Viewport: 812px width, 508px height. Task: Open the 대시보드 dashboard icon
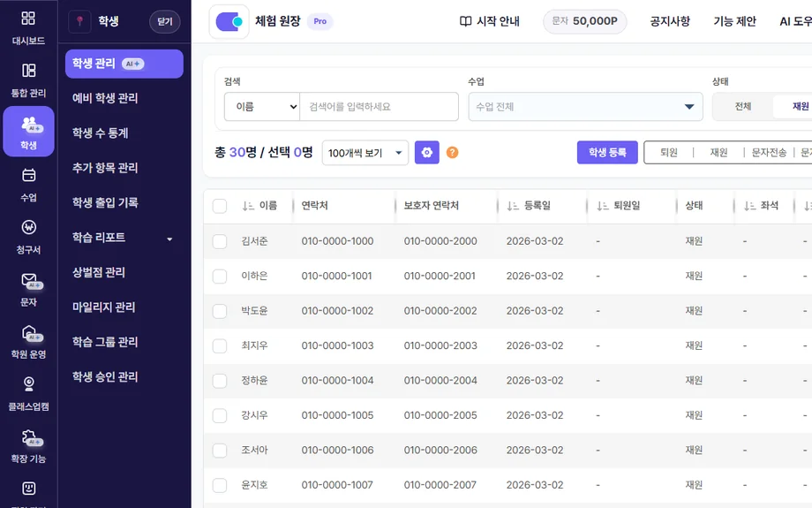(28, 19)
